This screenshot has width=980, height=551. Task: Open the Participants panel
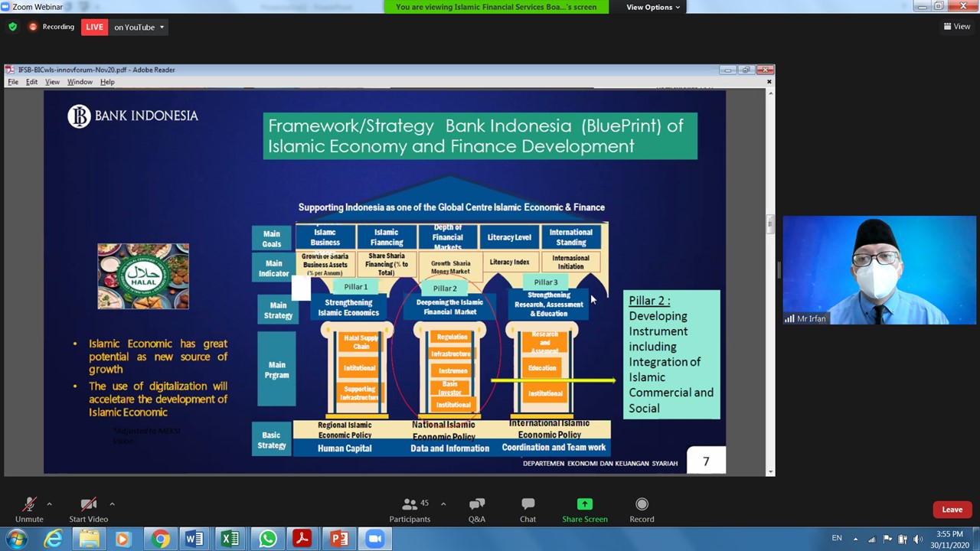(x=410, y=510)
